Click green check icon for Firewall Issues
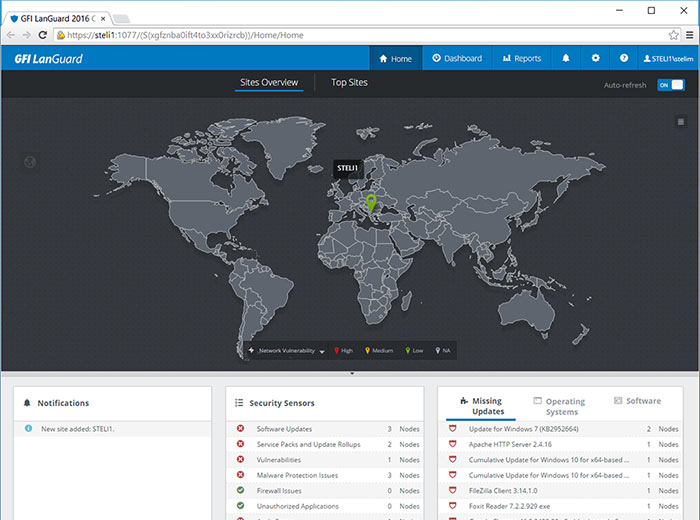 240,490
